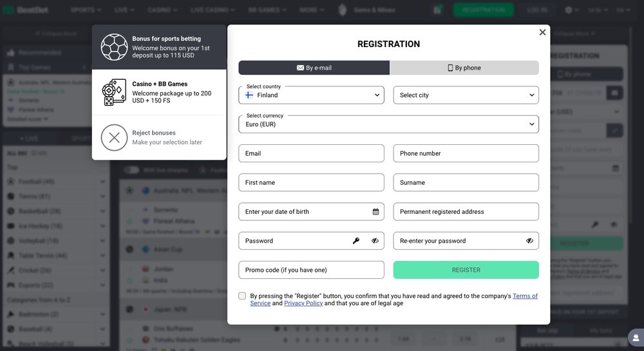Open the LIVE menu in top bar
The height and width of the screenshot is (351, 644).
point(124,10)
